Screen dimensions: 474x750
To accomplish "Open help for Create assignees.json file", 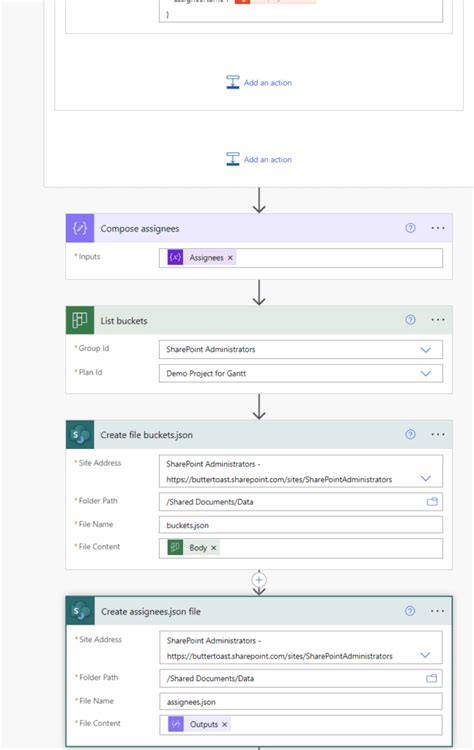I will coord(410,611).
